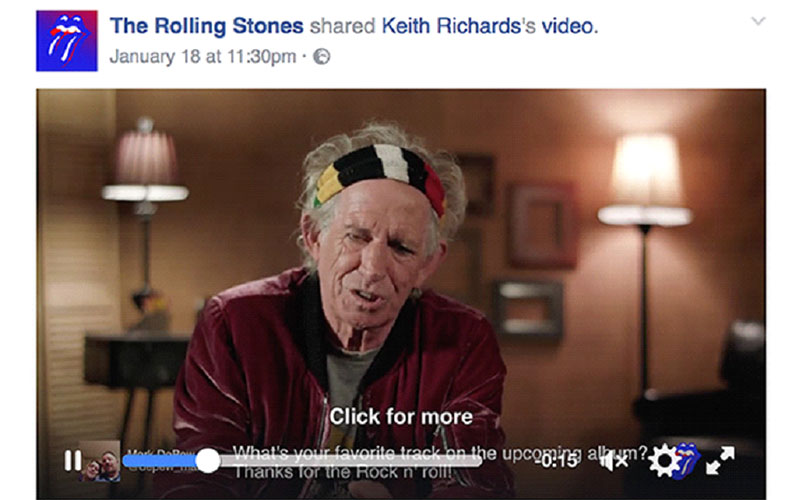The width and height of the screenshot is (800, 500).
Task: Visit The Rolling Stones page link
Action: tap(207, 26)
